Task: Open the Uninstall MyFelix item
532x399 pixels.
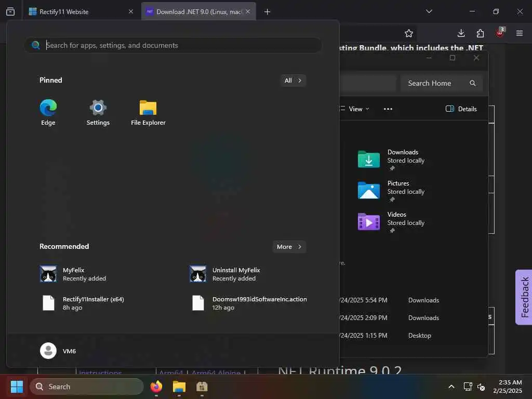Action: (225, 274)
